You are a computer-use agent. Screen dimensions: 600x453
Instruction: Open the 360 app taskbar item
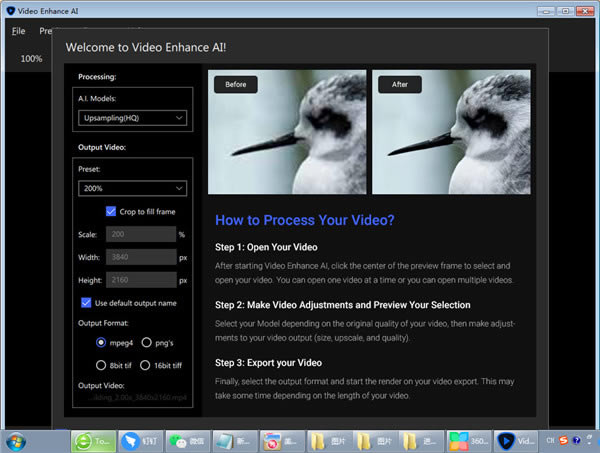pos(469,442)
